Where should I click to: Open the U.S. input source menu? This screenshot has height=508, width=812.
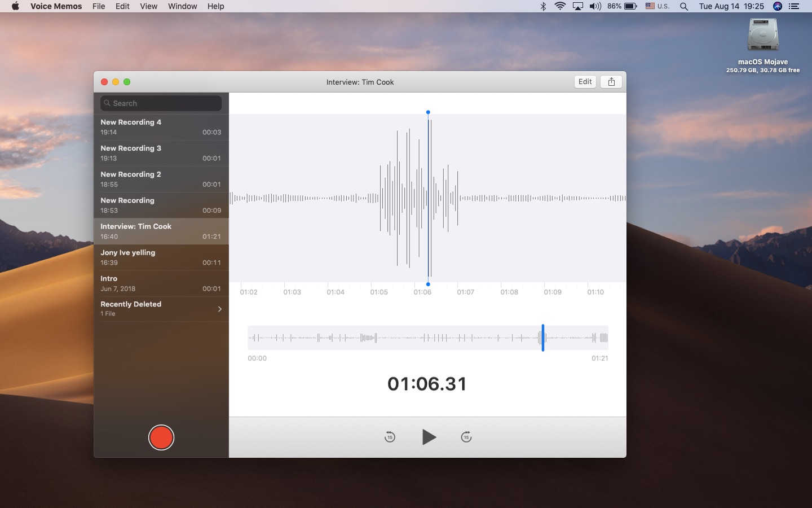657,6
